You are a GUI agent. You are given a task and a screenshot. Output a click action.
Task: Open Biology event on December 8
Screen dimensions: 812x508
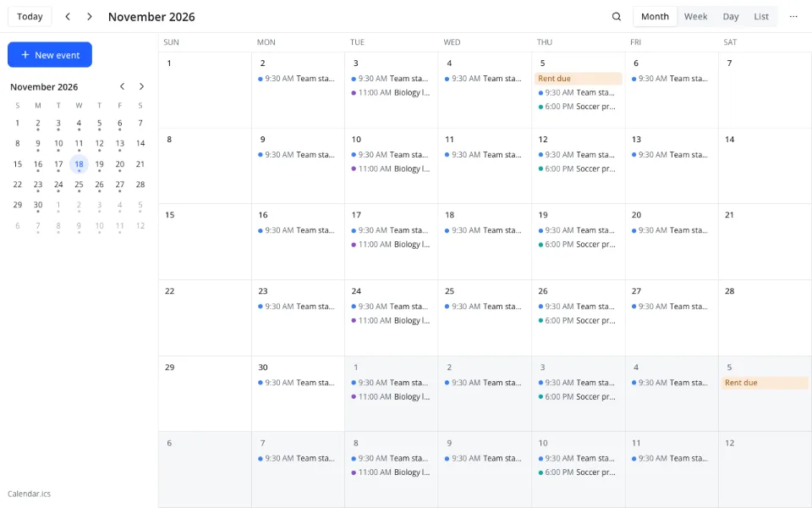click(x=391, y=472)
